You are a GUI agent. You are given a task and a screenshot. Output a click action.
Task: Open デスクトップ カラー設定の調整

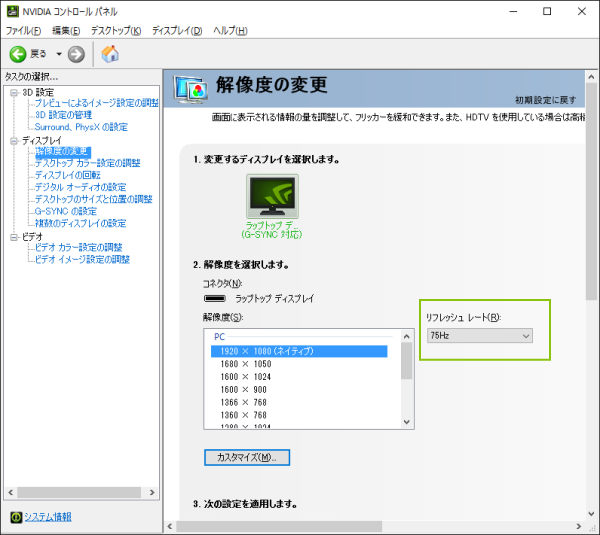88,163
